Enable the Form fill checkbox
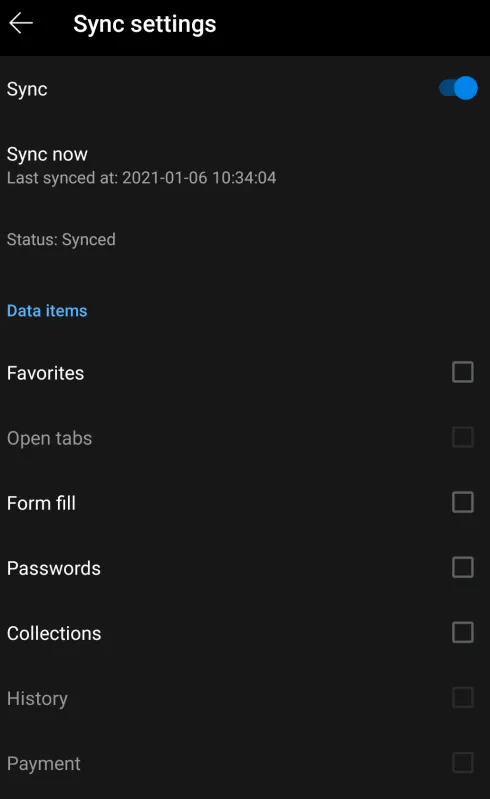490x799 pixels. pyautogui.click(x=462, y=502)
